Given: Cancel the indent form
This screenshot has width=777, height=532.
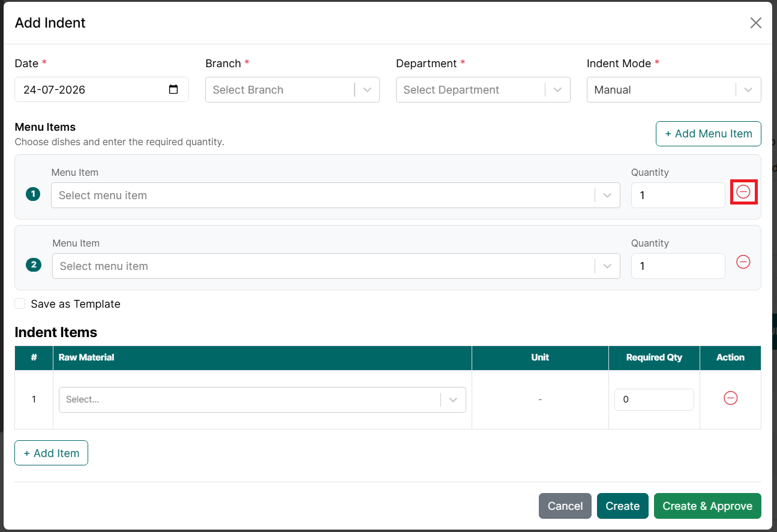Looking at the screenshot, I should tap(565, 506).
